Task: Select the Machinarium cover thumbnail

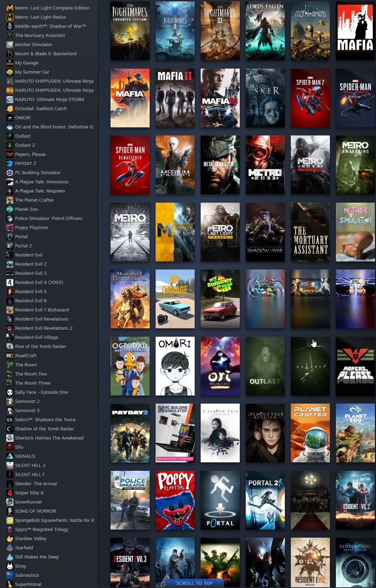Action: [x=310, y=31]
